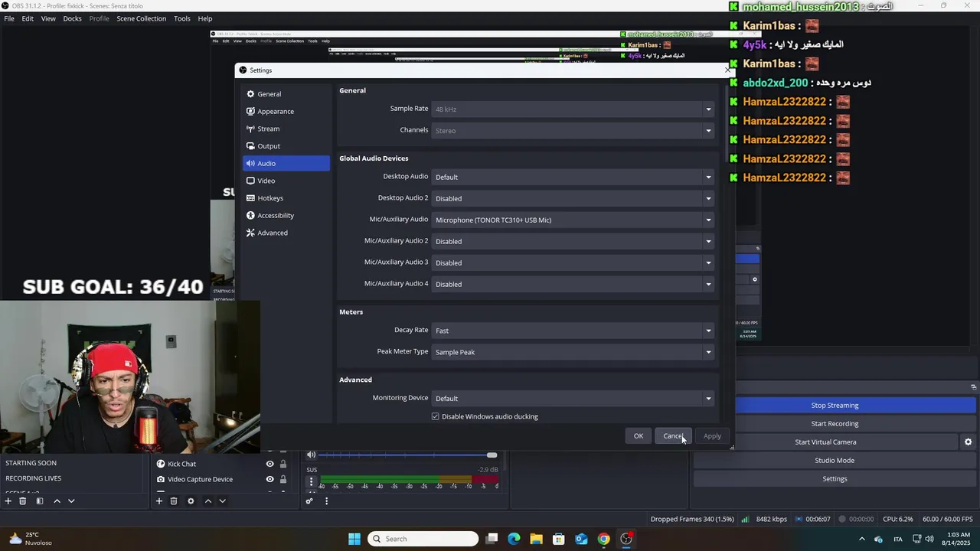The image size is (980, 551).
Task: Open scene filters icon in Scenes toolbar
Action: click(39, 501)
